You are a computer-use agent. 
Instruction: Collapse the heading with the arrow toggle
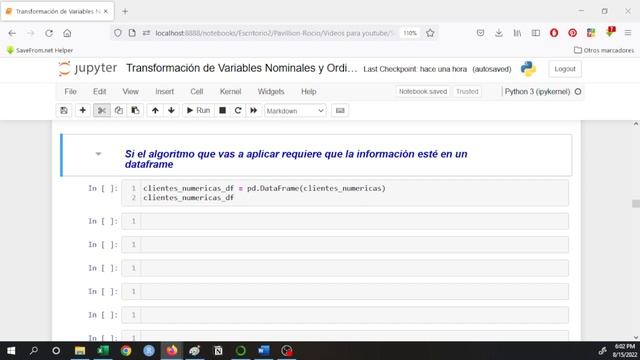pos(98,154)
